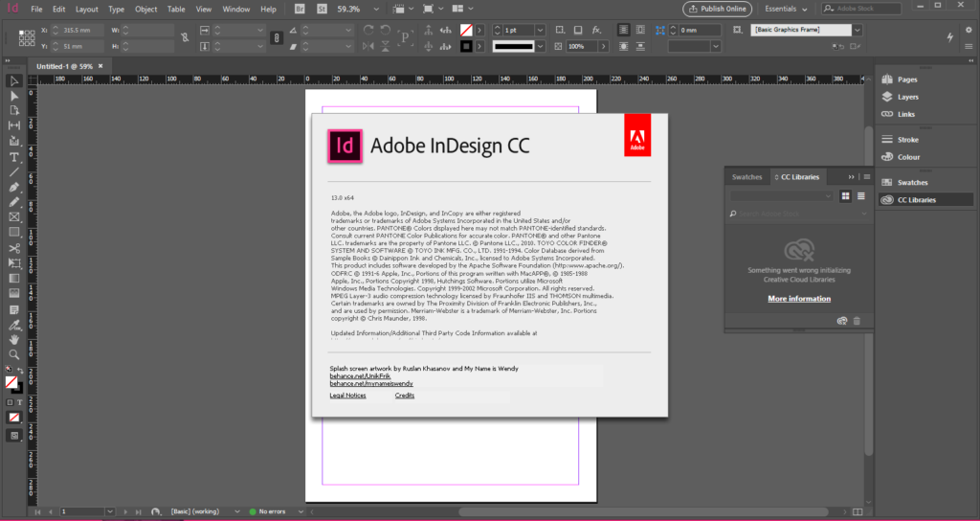
Task: Open the Layers panel
Action: tap(901, 97)
